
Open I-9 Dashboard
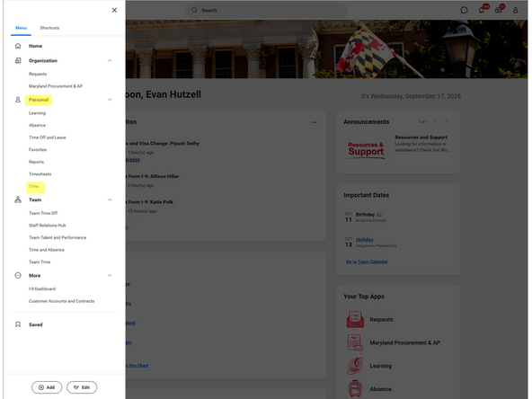click(42, 288)
